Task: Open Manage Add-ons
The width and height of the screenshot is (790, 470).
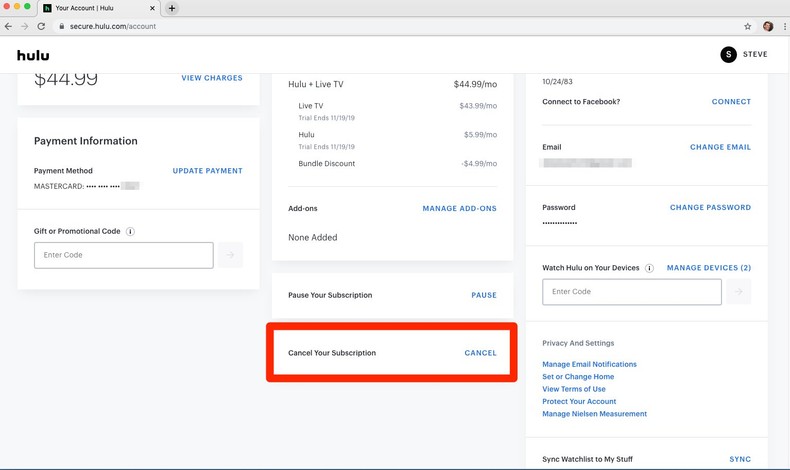Action: 459,209
